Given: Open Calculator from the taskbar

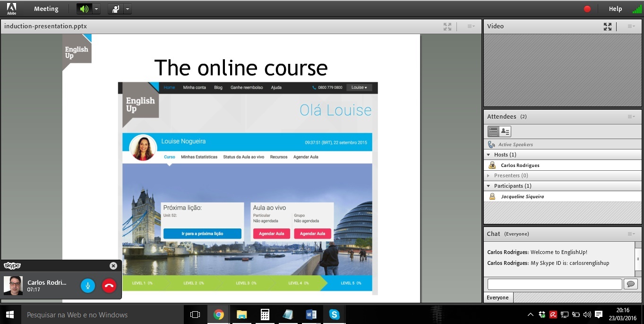Looking at the screenshot, I should point(265,315).
